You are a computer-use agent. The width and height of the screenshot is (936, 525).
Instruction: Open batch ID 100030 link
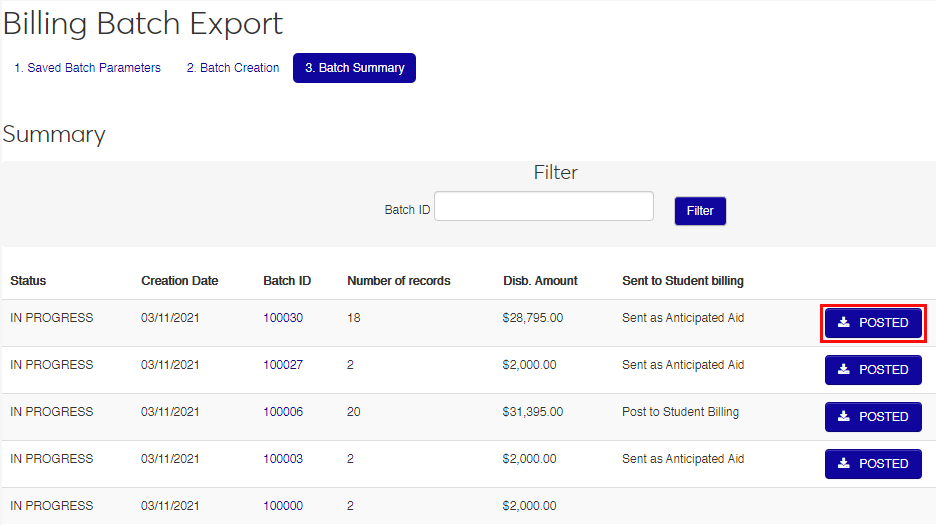point(283,318)
